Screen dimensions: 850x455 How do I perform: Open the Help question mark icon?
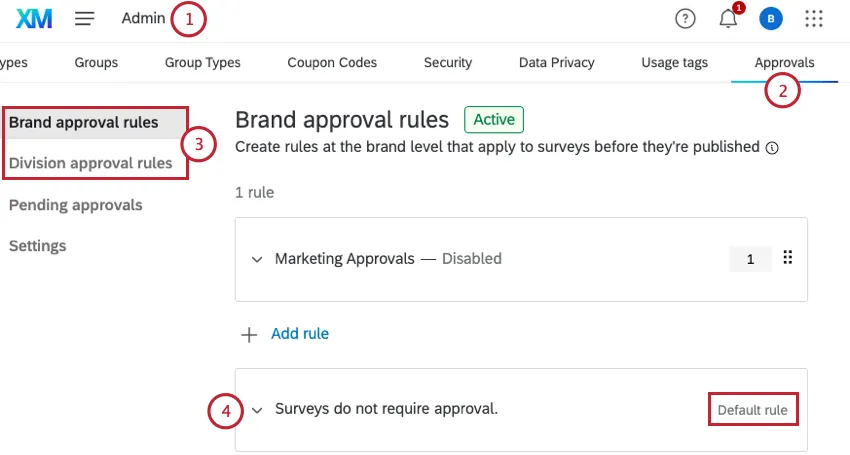point(685,18)
